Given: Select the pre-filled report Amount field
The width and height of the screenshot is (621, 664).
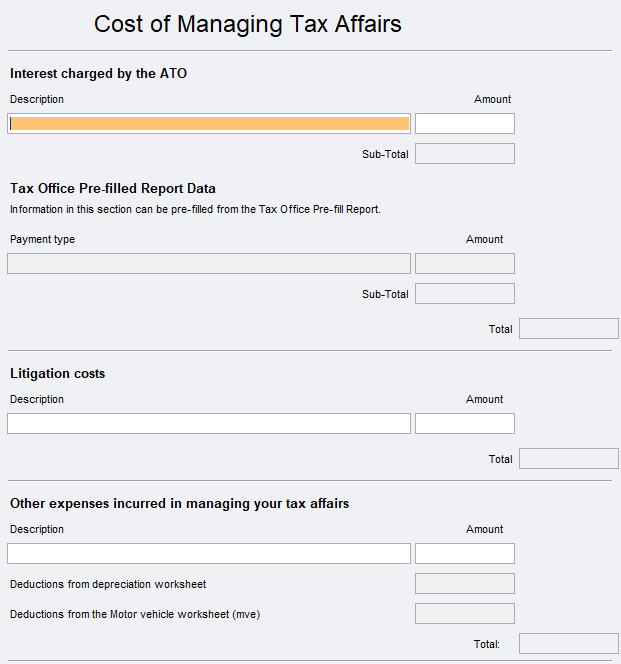Looking at the screenshot, I should (464, 264).
